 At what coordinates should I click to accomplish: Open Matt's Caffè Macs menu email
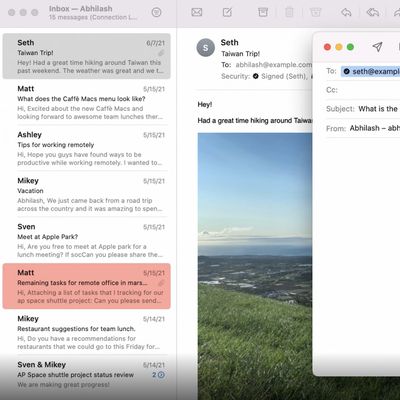(x=87, y=102)
